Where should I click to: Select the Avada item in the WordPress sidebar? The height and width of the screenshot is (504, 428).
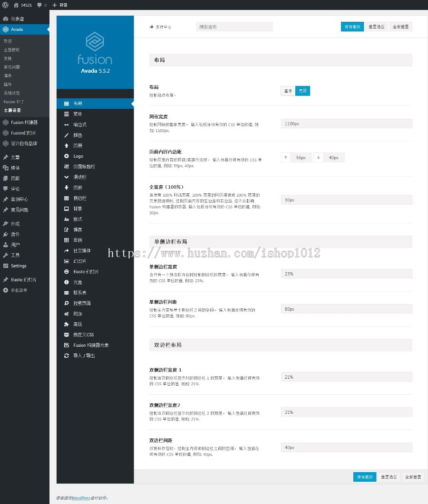[x=24, y=29]
